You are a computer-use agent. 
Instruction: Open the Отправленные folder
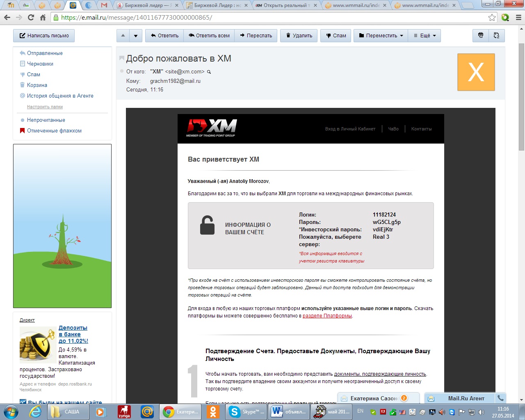45,53
